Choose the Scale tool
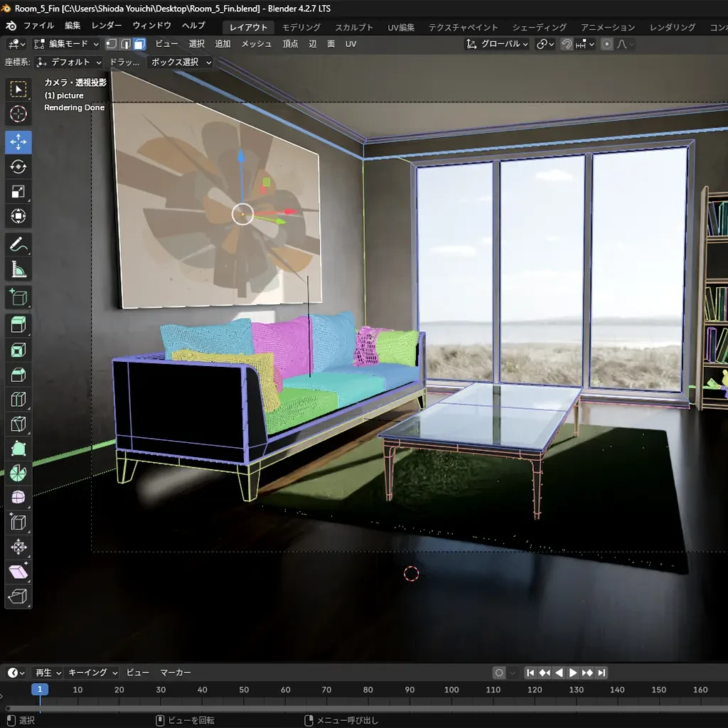The width and height of the screenshot is (728, 728). (x=18, y=191)
